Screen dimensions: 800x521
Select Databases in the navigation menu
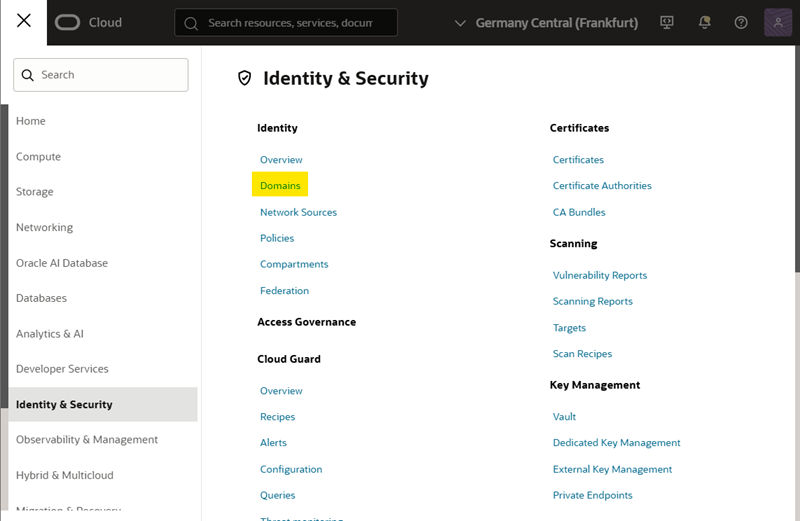[41, 298]
